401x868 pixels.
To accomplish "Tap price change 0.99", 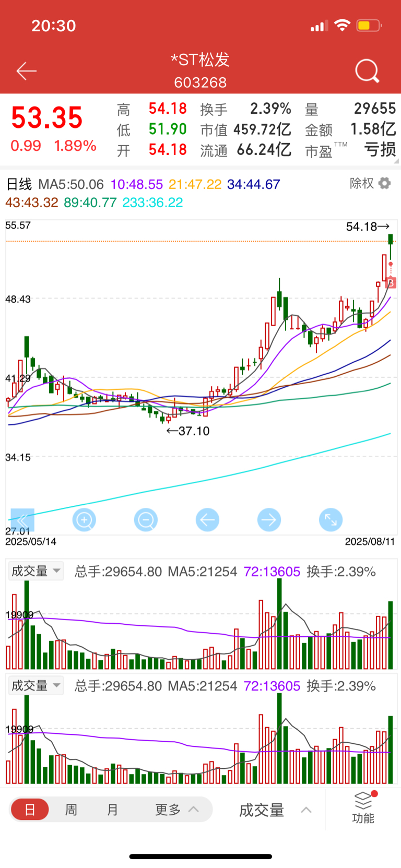I will click(26, 146).
